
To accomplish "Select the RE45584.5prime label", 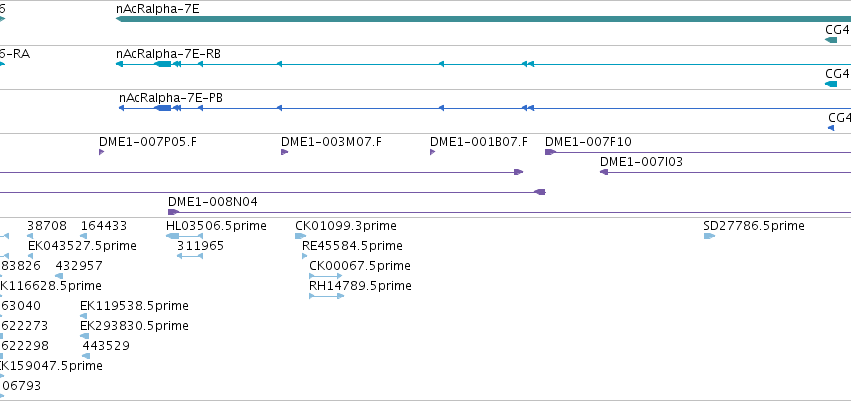I will coord(352,246).
